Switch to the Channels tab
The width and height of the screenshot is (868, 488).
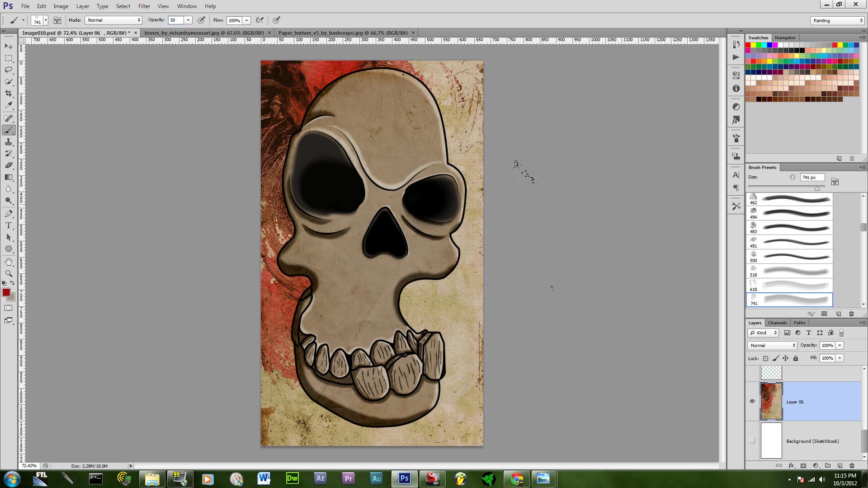[x=777, y=323]
